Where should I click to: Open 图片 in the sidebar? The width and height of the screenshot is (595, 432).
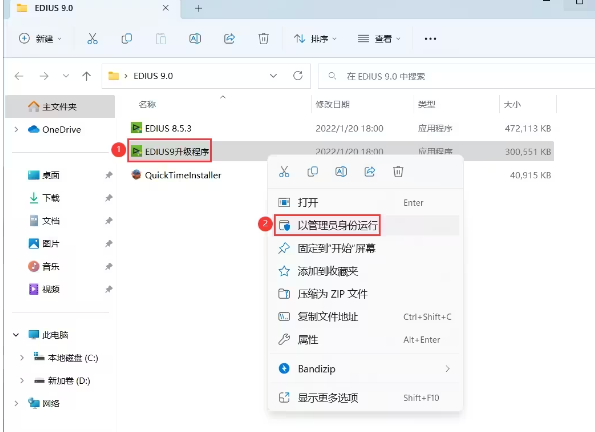coord(44,243)
